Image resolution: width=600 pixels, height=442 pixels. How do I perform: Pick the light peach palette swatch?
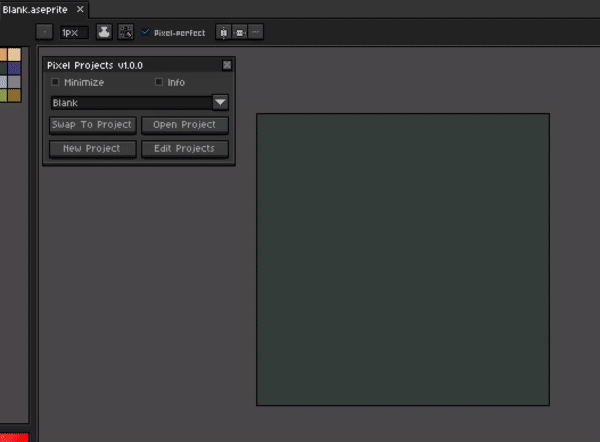pyautogui.click(x=15, y=54)
